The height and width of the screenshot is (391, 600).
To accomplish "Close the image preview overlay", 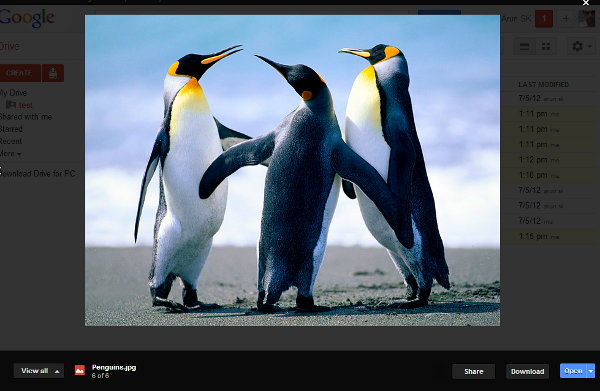I will (585, 3).
